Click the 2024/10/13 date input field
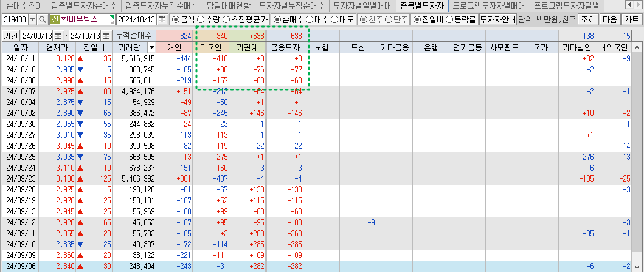The image size is (644, 272). (137, 19)
